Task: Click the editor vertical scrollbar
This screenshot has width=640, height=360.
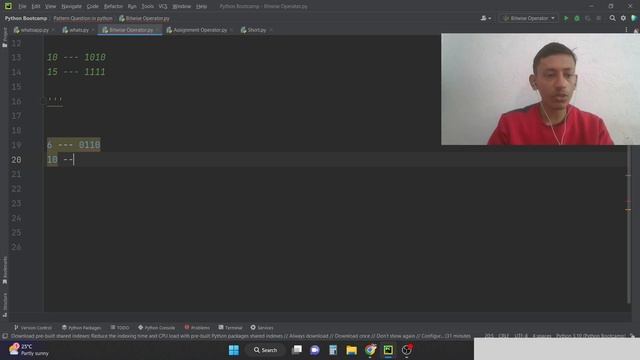Action: 628,224
